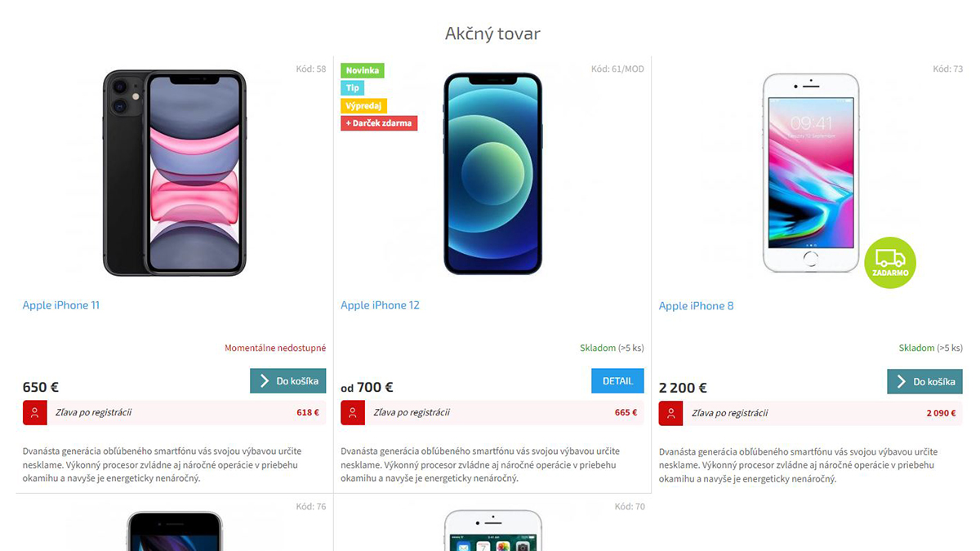Click the red user icon under iPhone 11
The width and height of the screenshot is (980, 551).
[x=34, y=413]
